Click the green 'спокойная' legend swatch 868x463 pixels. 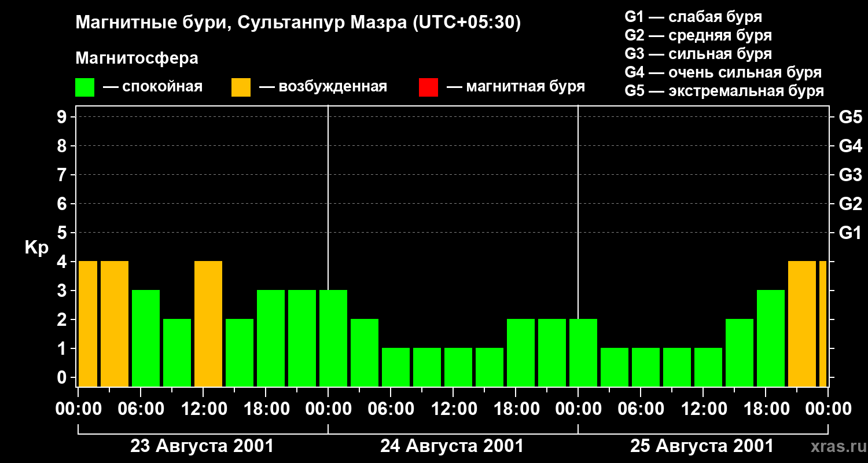point(85,87)
